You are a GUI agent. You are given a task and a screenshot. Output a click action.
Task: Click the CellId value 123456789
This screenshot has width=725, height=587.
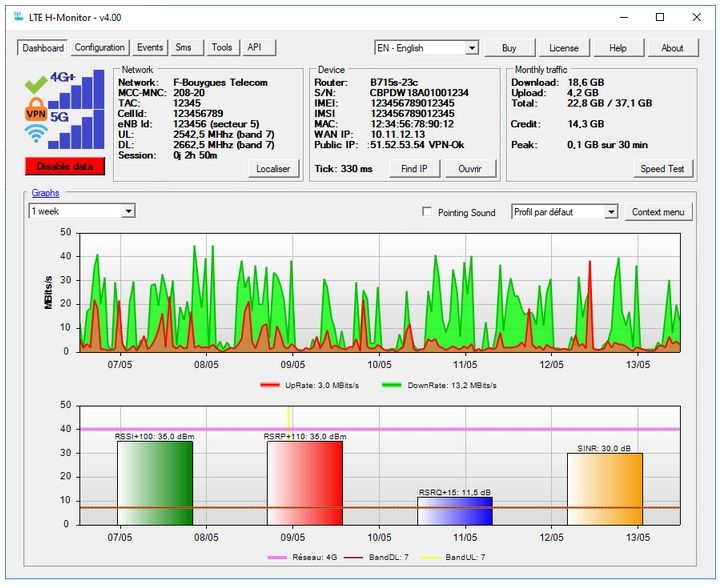[198, 114]
